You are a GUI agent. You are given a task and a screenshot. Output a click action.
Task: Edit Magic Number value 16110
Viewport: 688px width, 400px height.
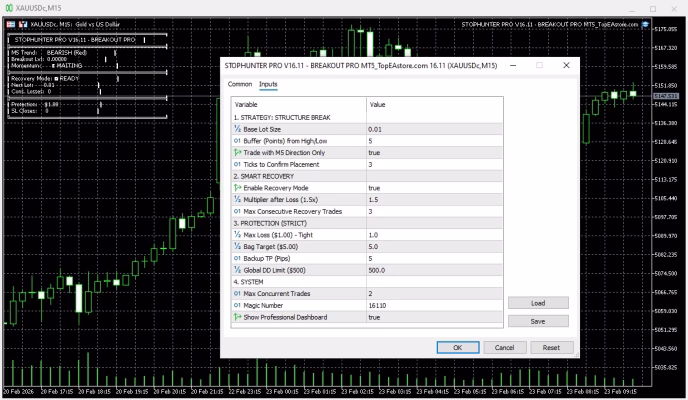[x=434, y=305]
